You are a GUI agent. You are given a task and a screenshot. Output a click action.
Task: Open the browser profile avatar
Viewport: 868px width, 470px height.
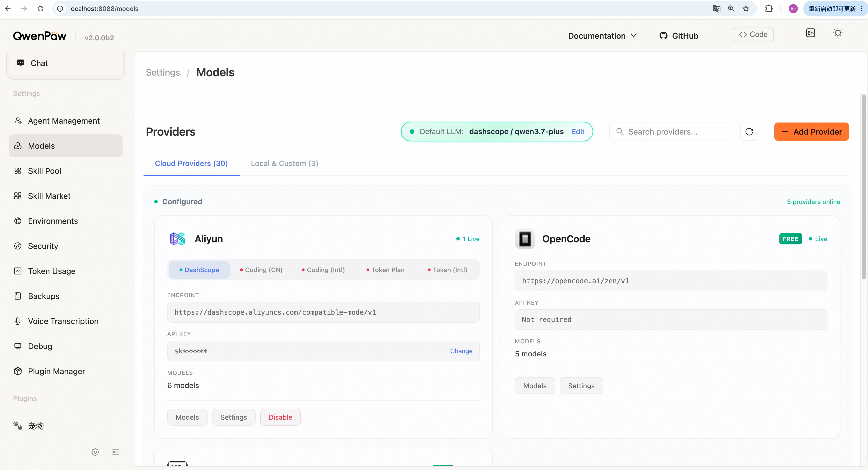point(793,9)
